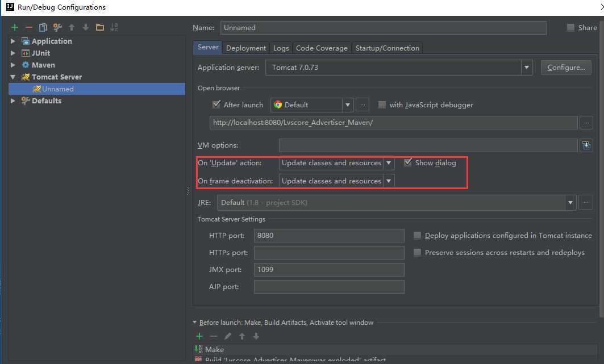The width and height of the screenshot is (604, 364).
Task: Move before-launch task down arrow
Action: [256, 336]
